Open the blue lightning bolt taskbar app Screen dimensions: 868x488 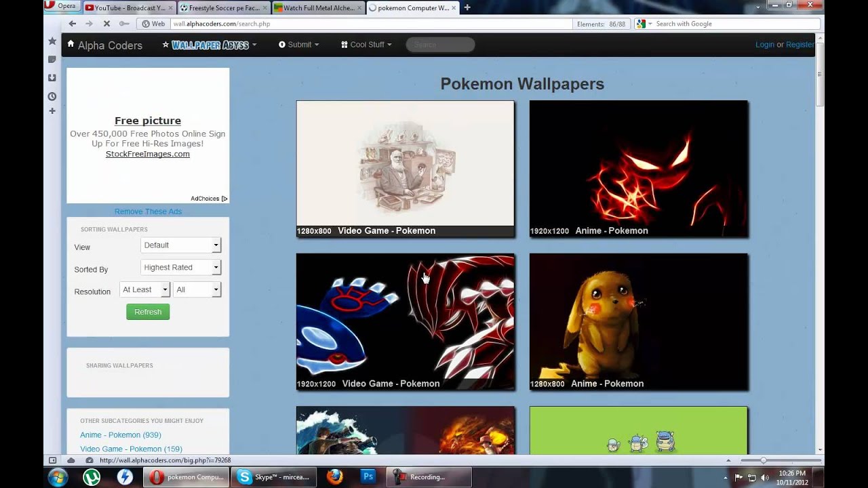click(x=125, y=477)
